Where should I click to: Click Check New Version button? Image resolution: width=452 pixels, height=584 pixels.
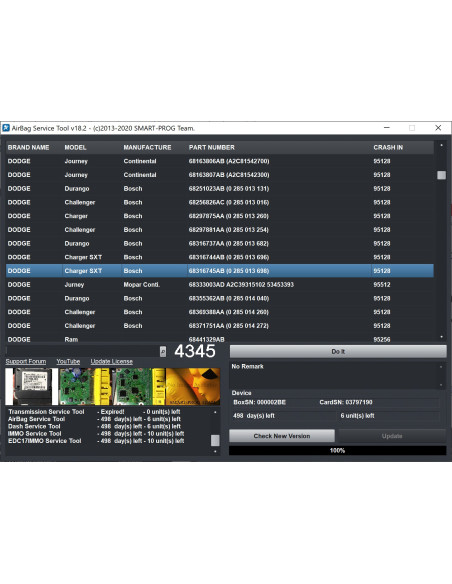point(282,436)
